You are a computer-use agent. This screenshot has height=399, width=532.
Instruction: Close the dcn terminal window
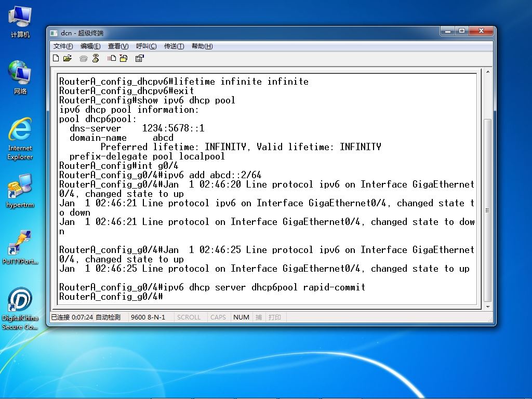point(481,31)
